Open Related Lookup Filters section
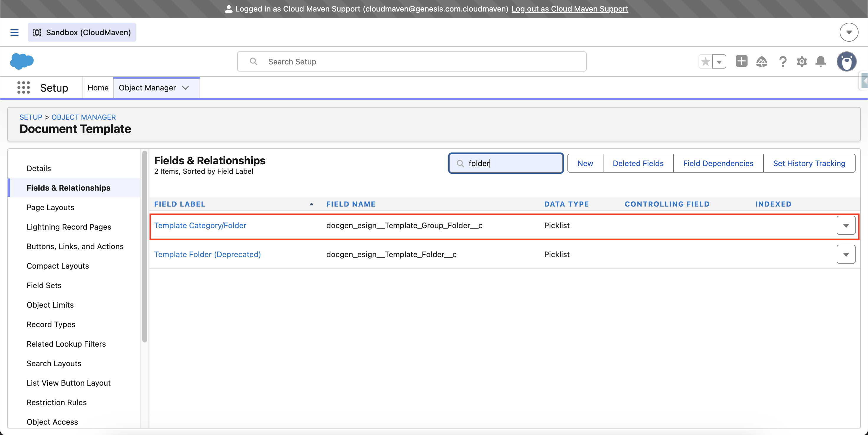Screen dimensions: 868x435 66,344
